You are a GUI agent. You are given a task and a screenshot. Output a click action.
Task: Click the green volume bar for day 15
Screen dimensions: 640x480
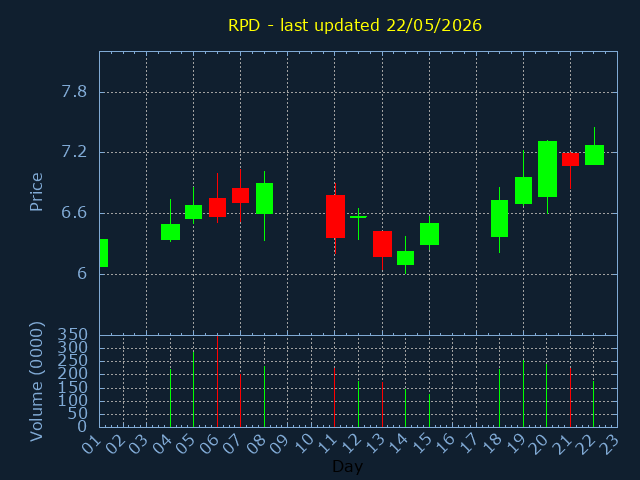429,410
